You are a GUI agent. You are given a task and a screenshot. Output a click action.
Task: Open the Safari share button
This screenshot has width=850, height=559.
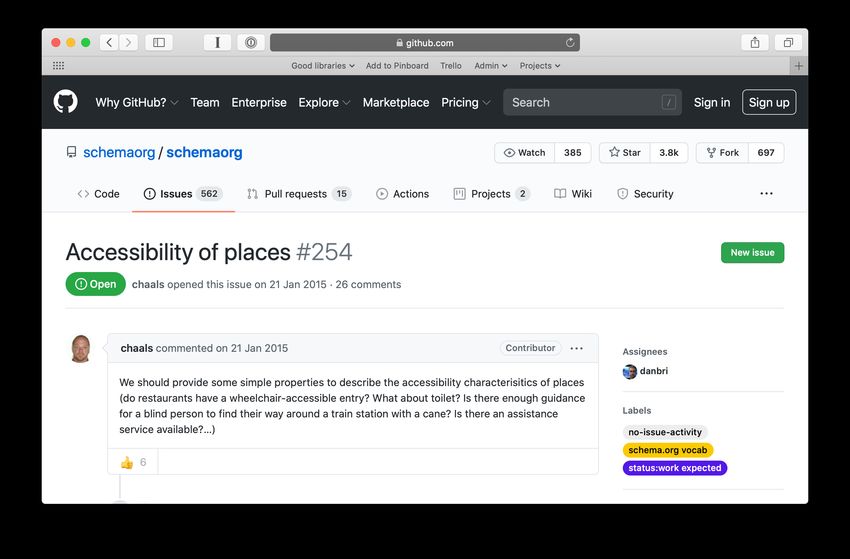[755, 42]
